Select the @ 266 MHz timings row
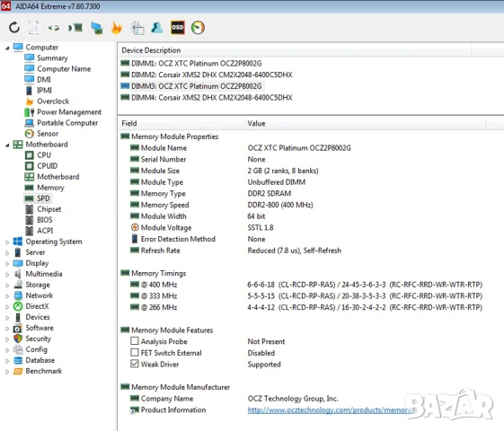 coord(306,307)
